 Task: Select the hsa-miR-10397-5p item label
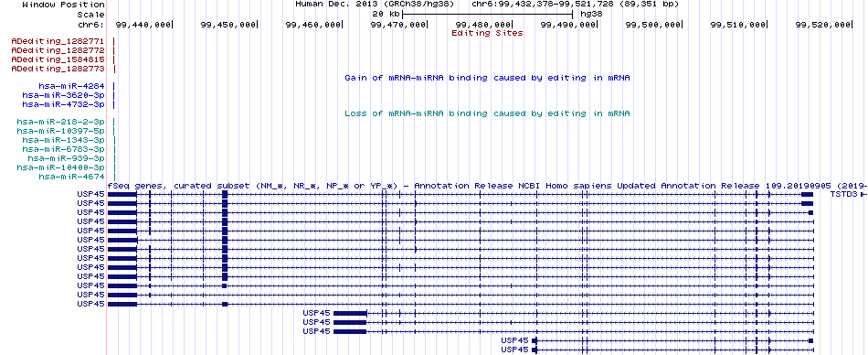point(61,131)
